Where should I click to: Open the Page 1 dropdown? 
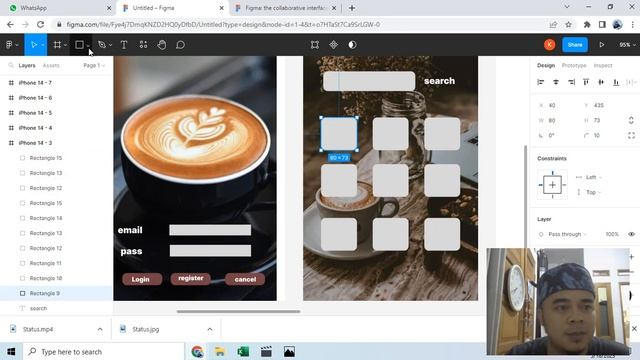pos(94,65)
